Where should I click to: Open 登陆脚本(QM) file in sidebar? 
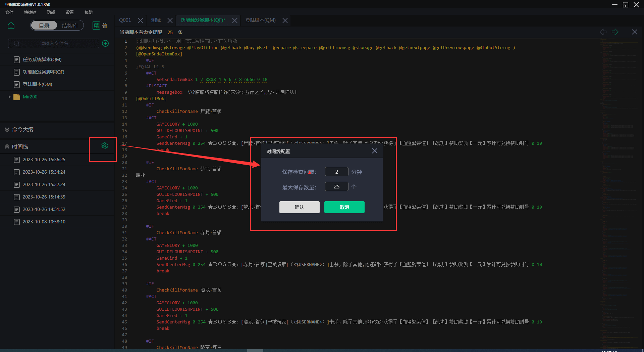(x=37, y=84)
